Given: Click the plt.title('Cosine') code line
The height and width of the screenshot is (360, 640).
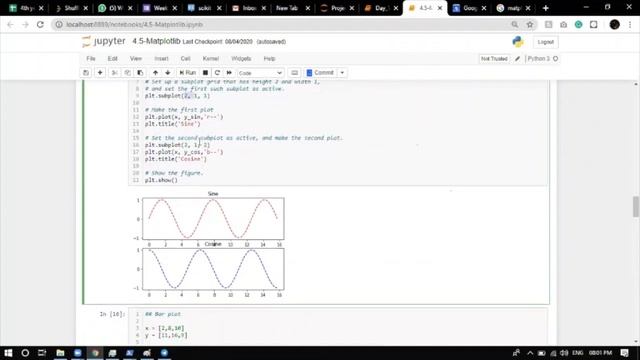Looking at the screenshot, I should click(x=176, y=159).
